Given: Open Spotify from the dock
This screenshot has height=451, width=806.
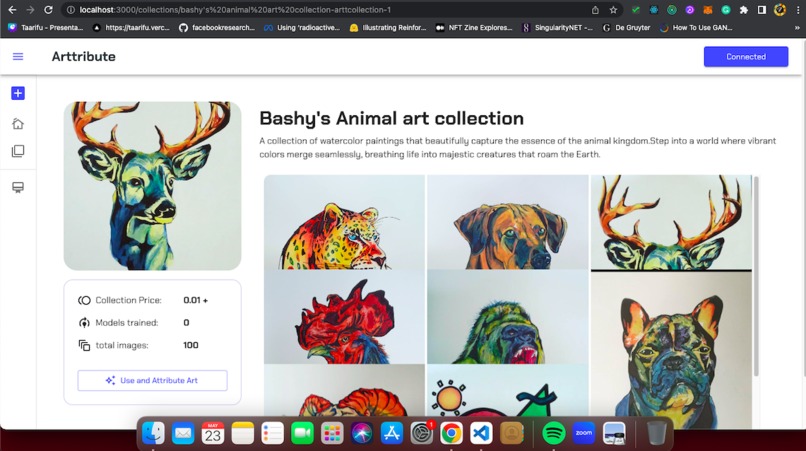Looking at the screenshot, I should pyautogui.click(x=554, y=433).
